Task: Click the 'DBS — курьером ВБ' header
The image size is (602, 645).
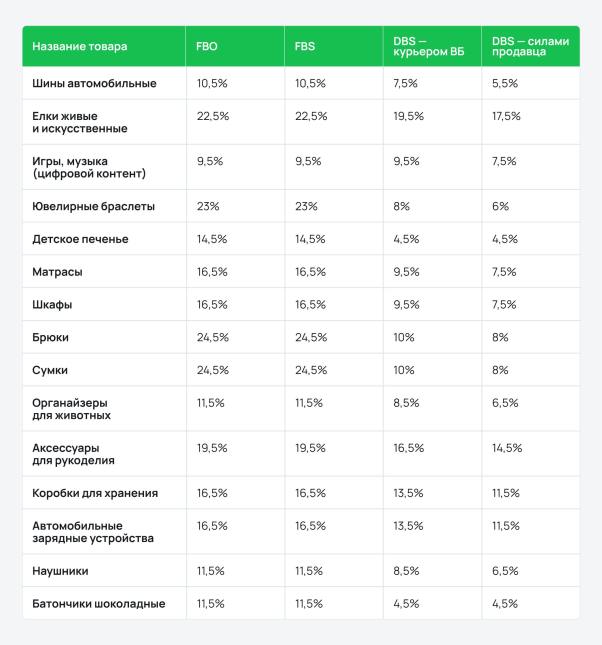Action: coord(428,46)
